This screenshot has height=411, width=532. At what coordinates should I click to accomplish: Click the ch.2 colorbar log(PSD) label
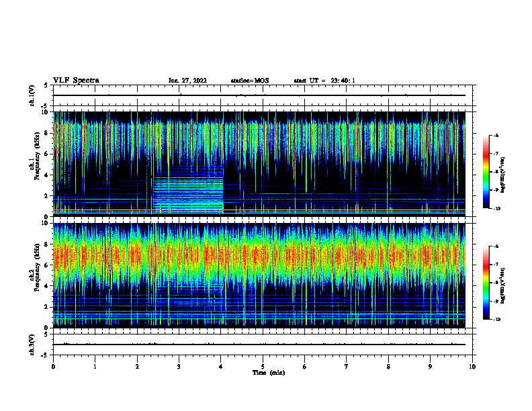(503, 285)
